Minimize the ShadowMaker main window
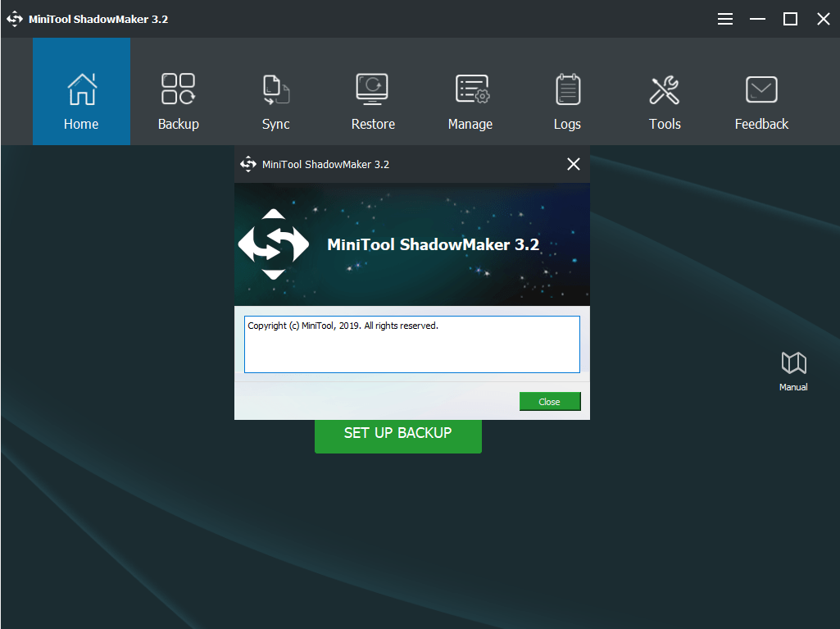 click(x=757, y=20)
